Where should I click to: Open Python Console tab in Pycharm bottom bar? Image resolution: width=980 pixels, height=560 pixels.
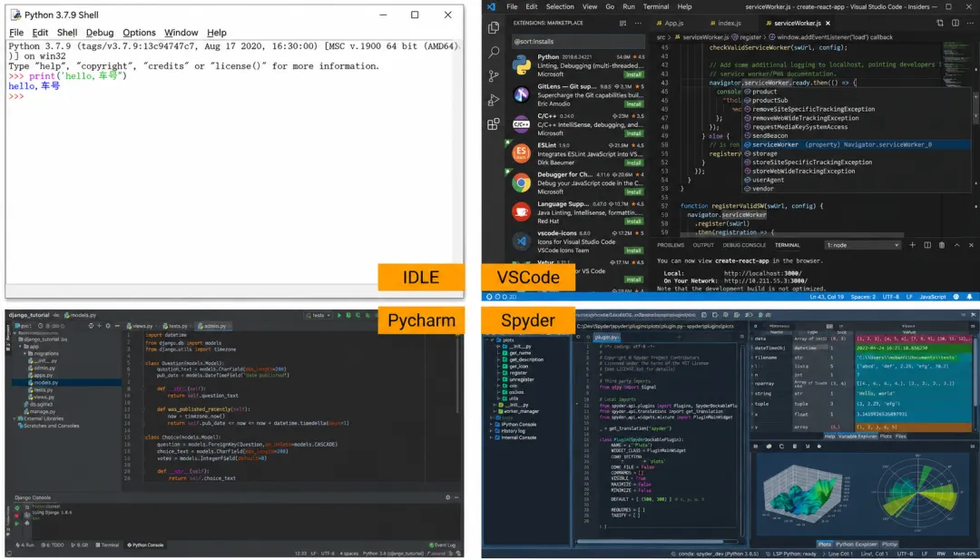tap(146, 545)
